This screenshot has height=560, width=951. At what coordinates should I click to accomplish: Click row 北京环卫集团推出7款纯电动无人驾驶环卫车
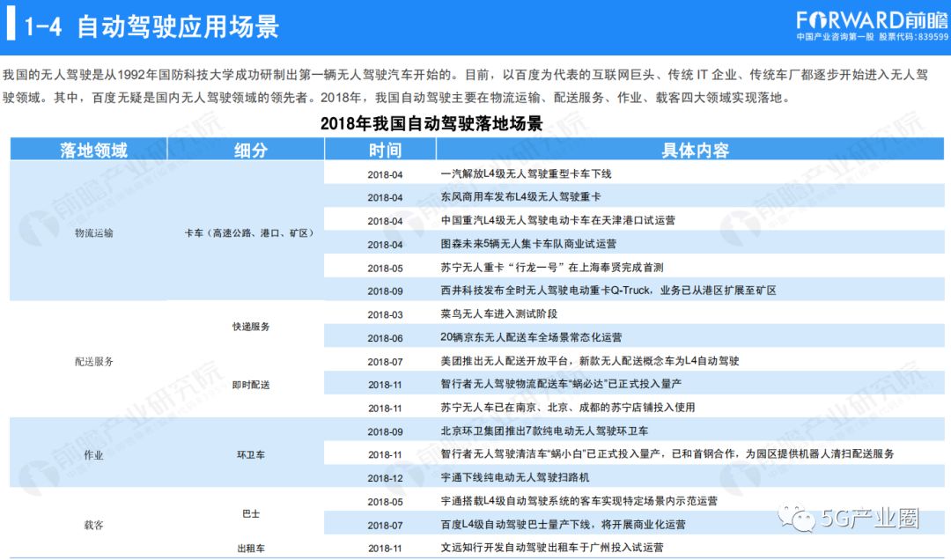click(544, 431)
